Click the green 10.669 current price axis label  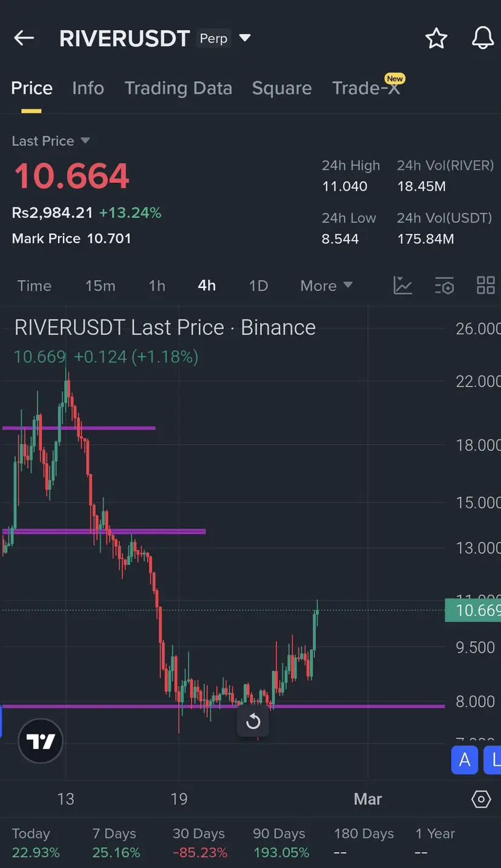(x=473, y=610)
